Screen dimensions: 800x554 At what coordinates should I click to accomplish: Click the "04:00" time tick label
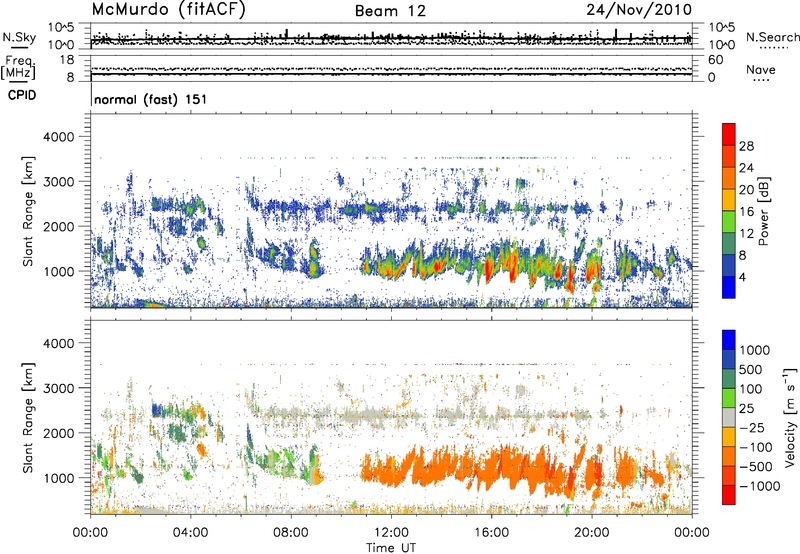tap(190, 533)
